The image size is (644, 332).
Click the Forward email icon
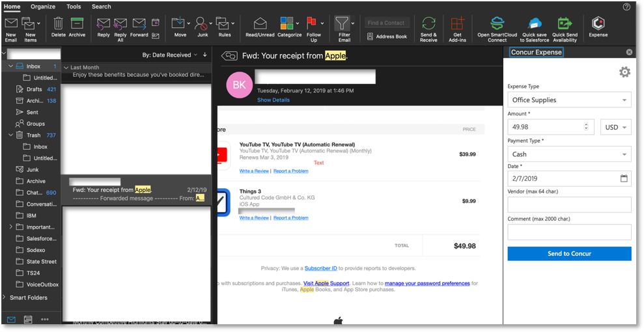pyautogui.click(x=139, y=24)
